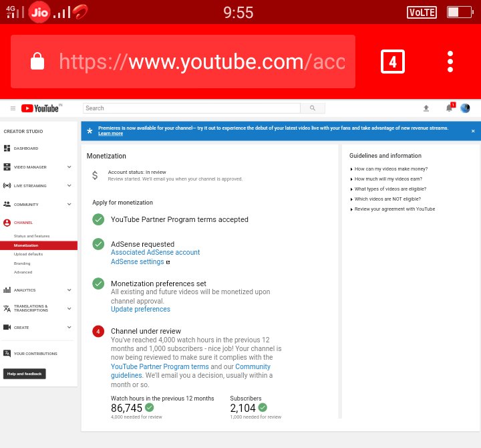Open Your Contributions page
481x448 pixels.
coord(35,354)
